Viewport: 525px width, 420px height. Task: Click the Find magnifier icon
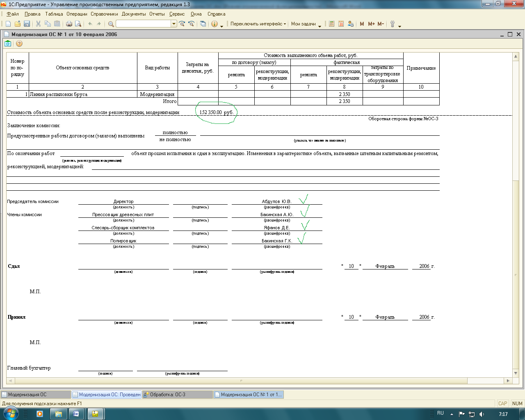coord(111,24)
